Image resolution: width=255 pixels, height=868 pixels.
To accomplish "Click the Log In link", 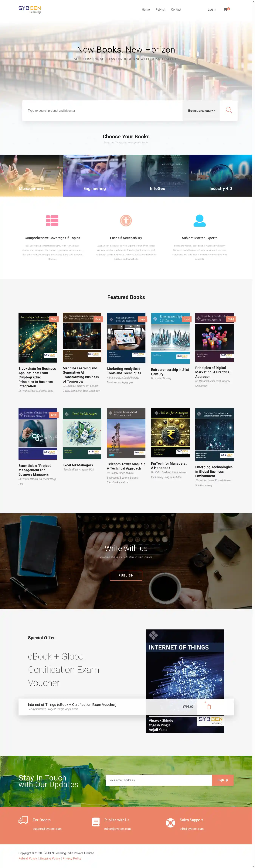I will pyautogui.click(x=212, y=9).
